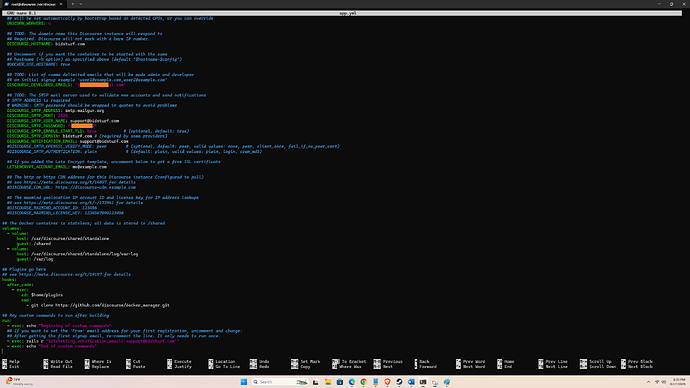
Task: Close the root@discourse terminal tab
Action: [61, 4]
